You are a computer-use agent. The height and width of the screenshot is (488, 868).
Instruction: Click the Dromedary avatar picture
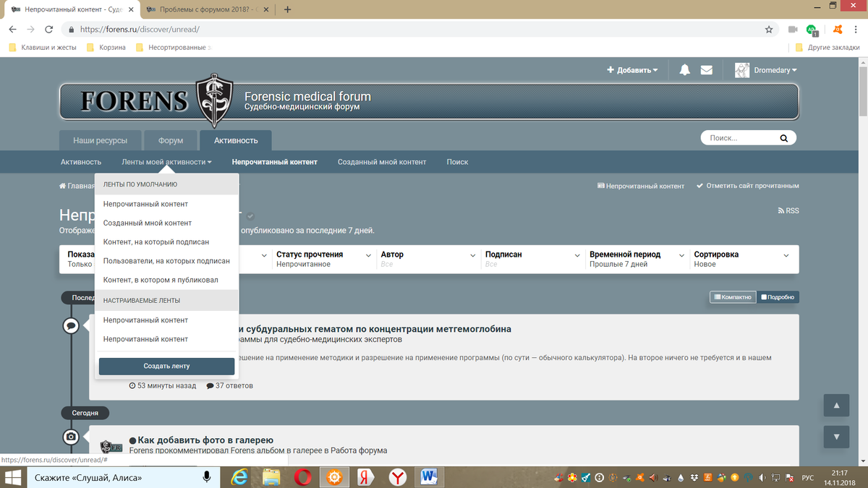(x=742, y=70)
